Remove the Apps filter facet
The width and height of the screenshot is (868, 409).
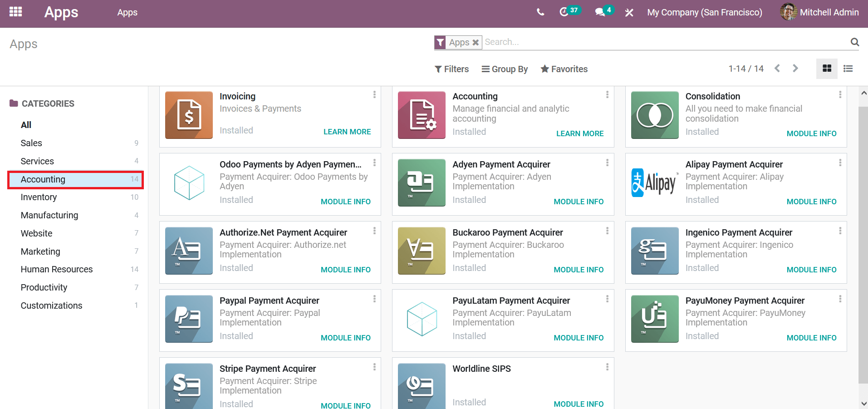point(476,43)
